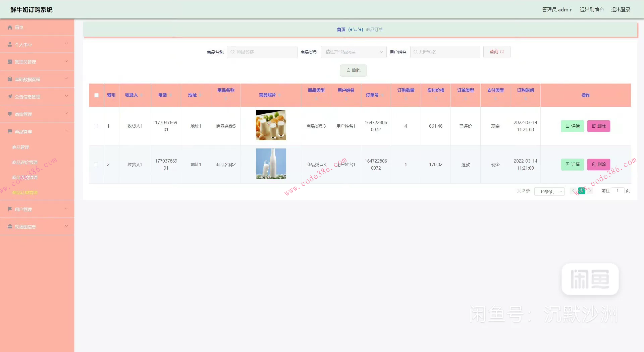This screenshot has width=644, height=352.
Task: Click the briefcase icon for 轮播图信息
Action: (10, 227)
